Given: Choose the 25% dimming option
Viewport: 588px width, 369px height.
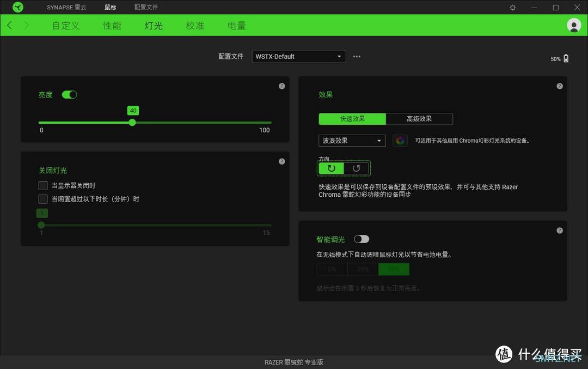Looking at the screenshot, I should tap(363, 269).
